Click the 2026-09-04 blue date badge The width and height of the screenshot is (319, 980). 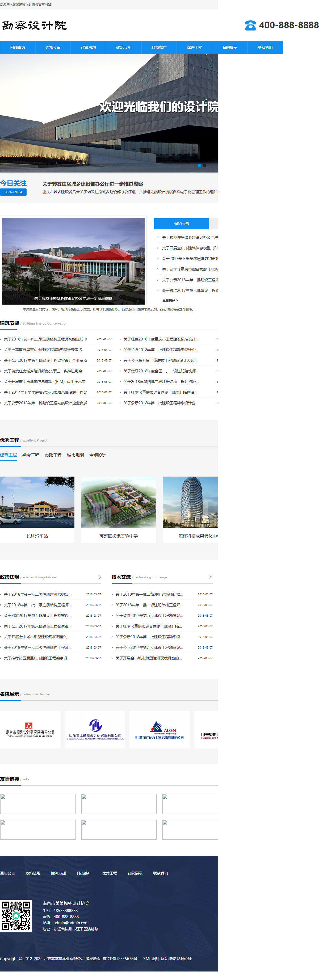click(13, 192)
